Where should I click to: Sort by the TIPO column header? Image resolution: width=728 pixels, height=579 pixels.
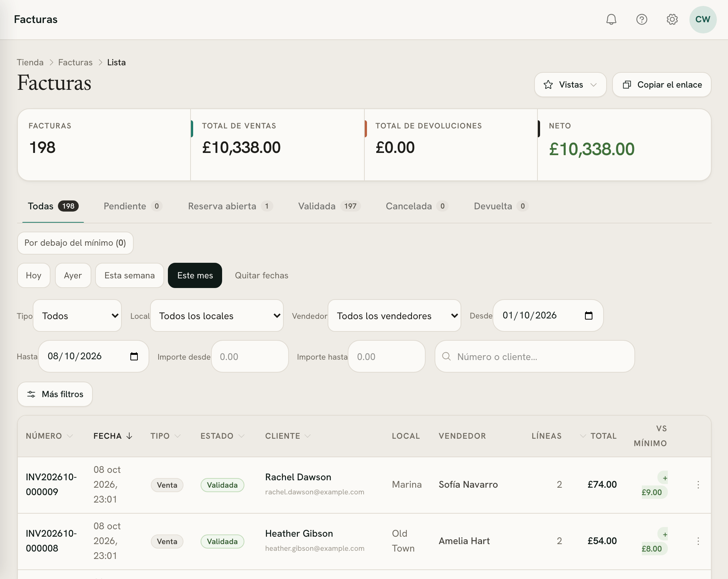click(166, 436)
